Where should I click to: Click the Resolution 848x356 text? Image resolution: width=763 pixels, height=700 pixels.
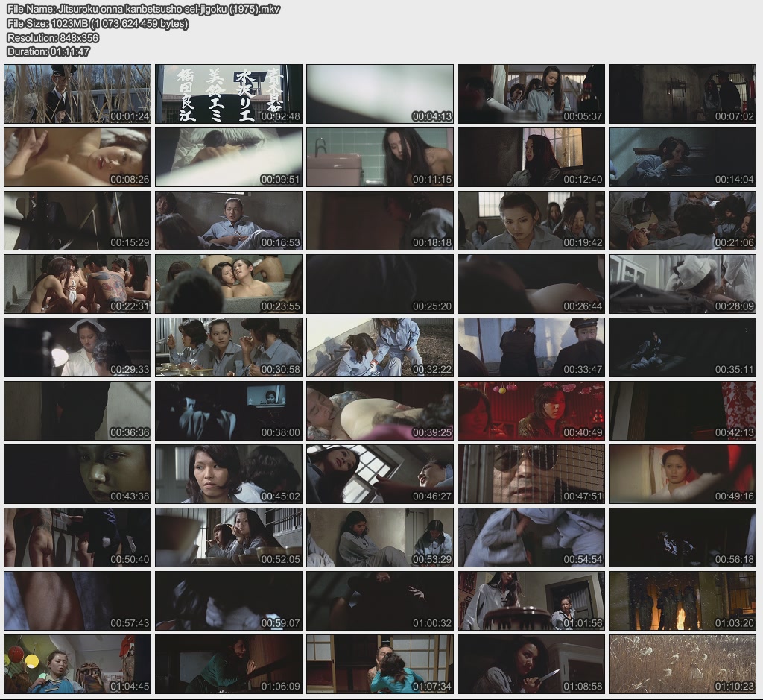point(53,37)
